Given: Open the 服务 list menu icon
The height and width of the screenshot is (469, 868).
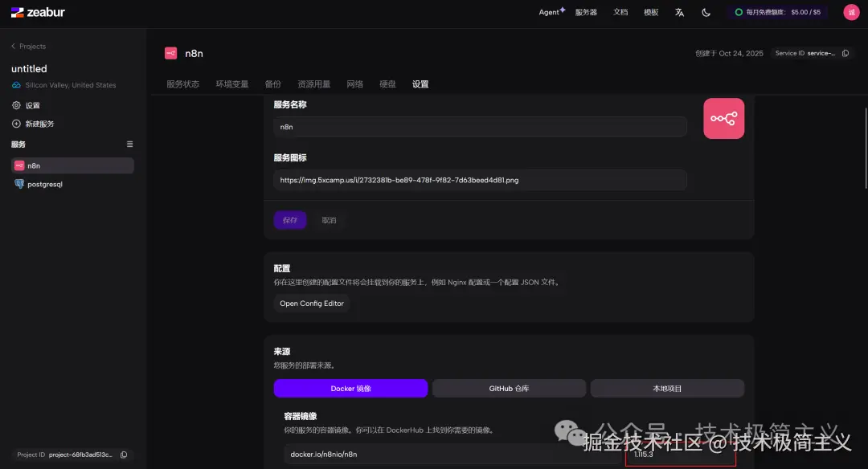Looking at the screenshot, I should pyautogui.click(x=129, y=144).
